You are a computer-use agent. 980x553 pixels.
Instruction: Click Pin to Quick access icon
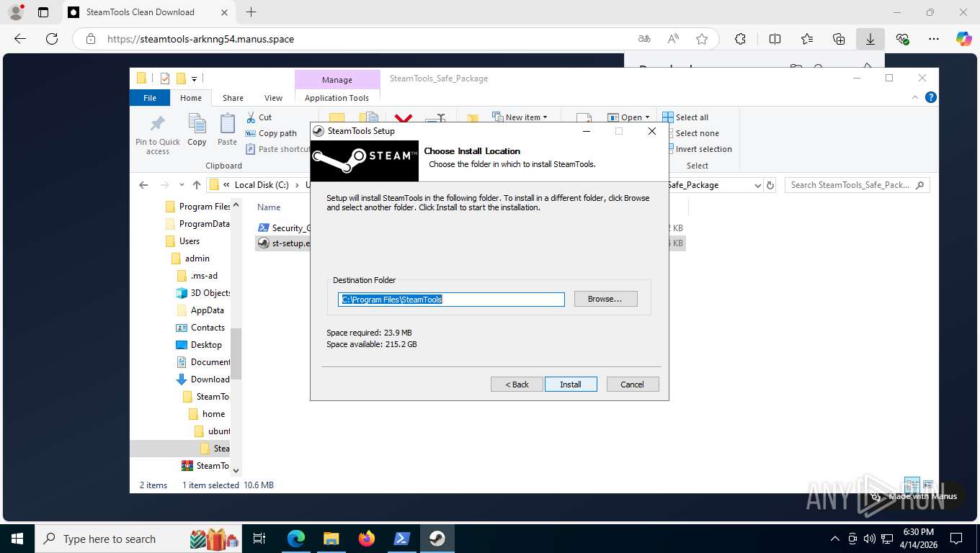tap(158, 135)
